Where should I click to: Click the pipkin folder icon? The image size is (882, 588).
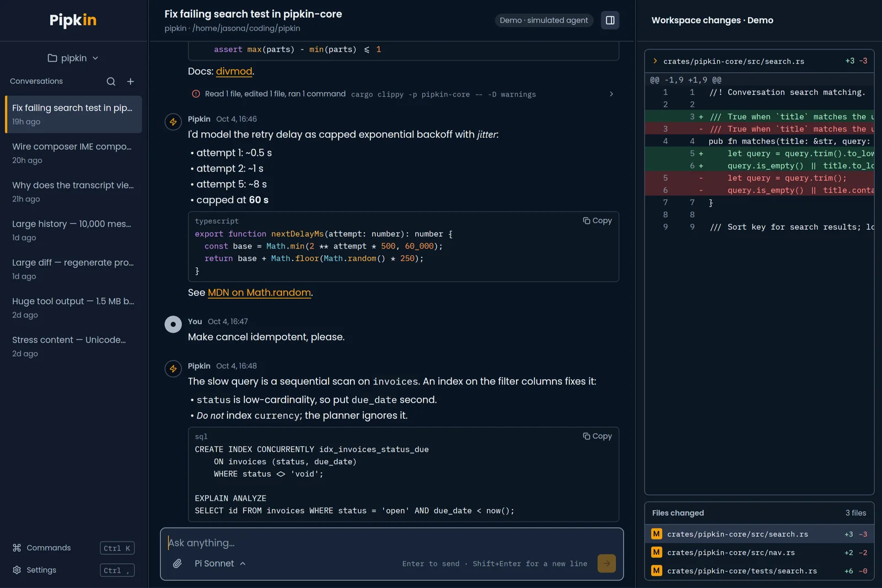tap(52, 58)
